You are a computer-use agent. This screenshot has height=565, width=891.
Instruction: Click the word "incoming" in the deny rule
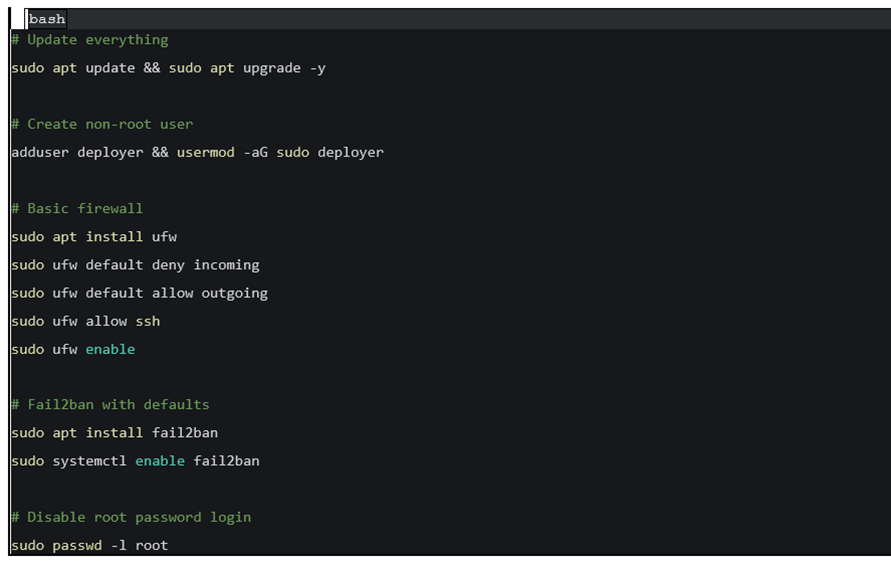226,265
